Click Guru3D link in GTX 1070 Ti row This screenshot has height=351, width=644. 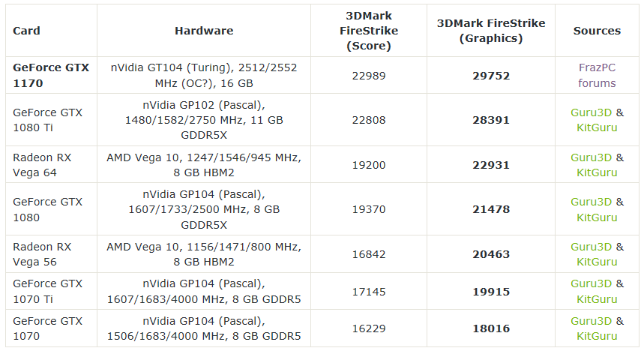(x=591, y=283)
